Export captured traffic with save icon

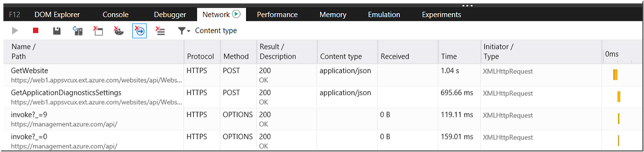(x=57, y=31)
